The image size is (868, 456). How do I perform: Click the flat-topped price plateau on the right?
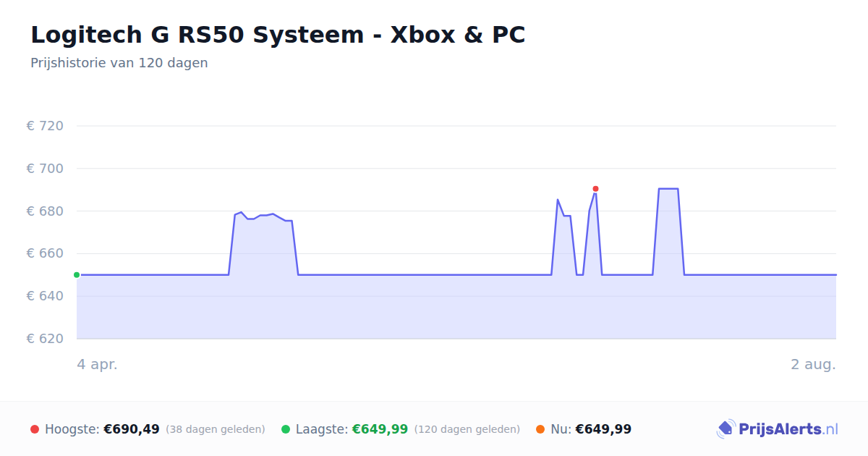(668, 190)
